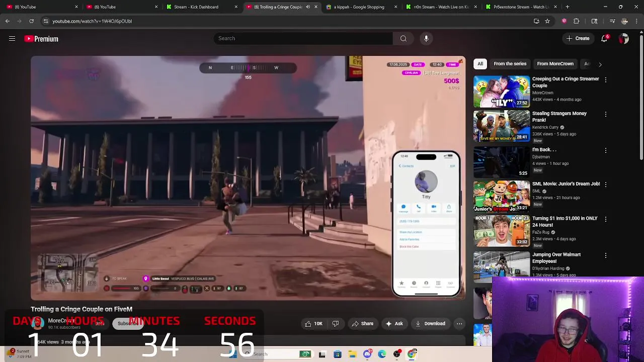The width and height of the screenshot is (644, 362).
Task: Share the video
Action: pyautogui.click(x=362, y=324)
